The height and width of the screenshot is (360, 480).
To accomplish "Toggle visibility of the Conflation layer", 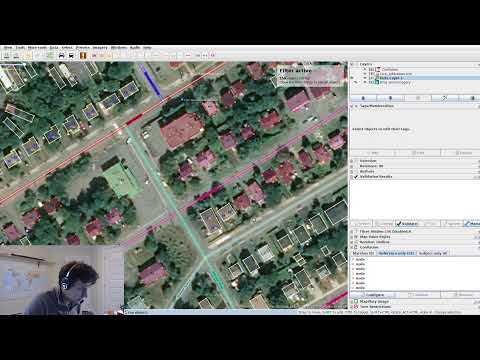I will pyautogui.click(x=365, y=70).
